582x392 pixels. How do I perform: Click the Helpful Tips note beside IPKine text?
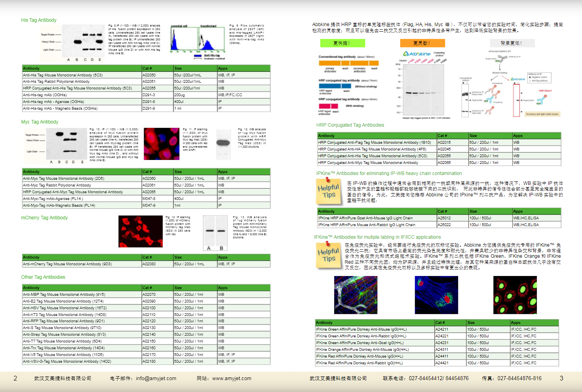(329, 191)
